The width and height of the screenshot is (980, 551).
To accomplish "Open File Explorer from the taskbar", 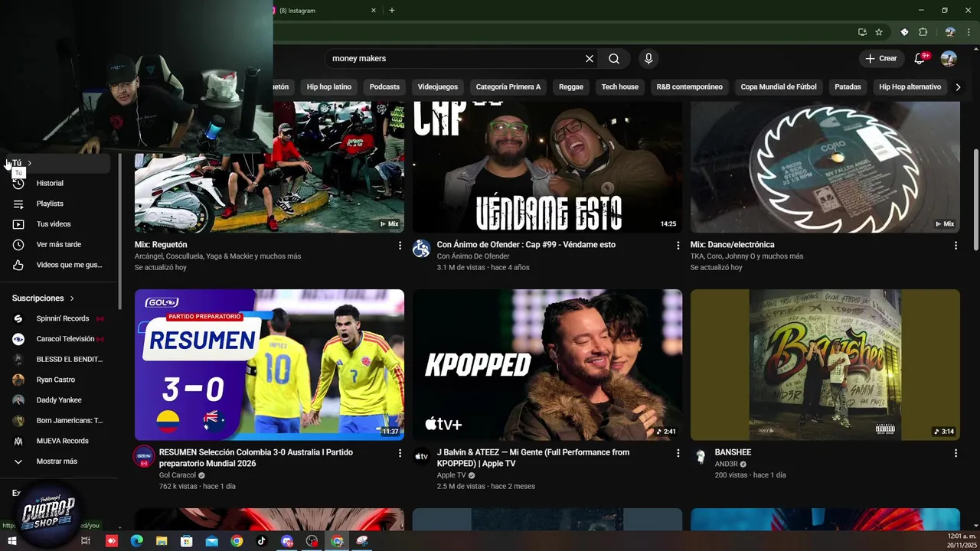I will coord(162,541).
